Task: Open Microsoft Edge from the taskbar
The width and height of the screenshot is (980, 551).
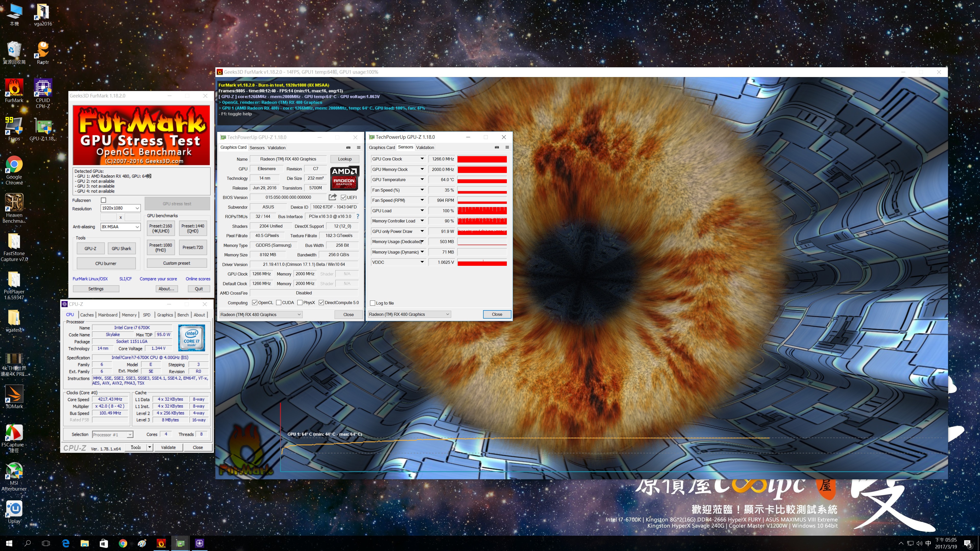Action: click(65, 543)
